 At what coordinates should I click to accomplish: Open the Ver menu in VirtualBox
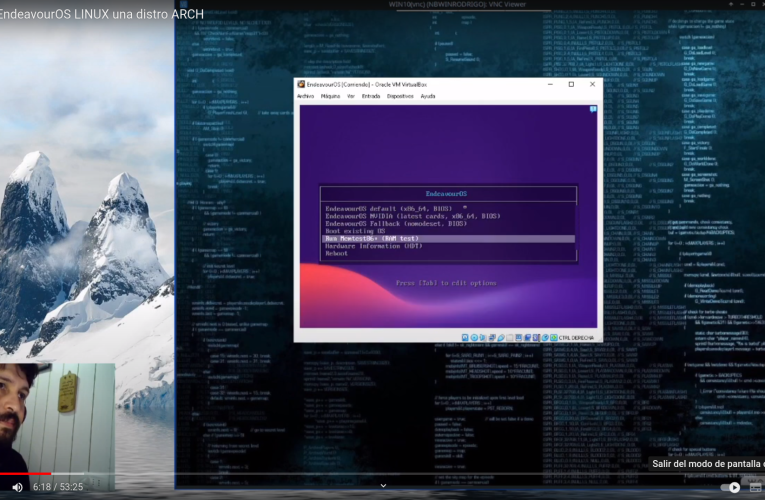click(x=351, y=96)
